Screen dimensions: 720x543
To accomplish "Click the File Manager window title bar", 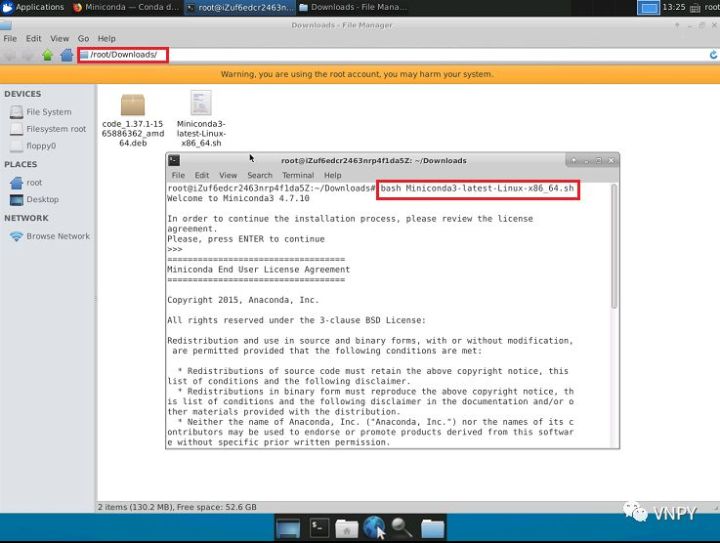I will pos(342,25).
